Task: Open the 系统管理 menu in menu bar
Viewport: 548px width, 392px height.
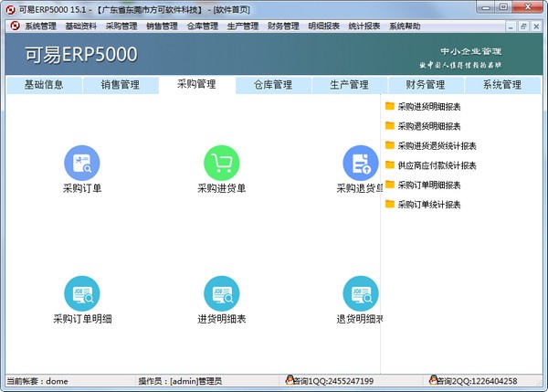Action: 40,26
